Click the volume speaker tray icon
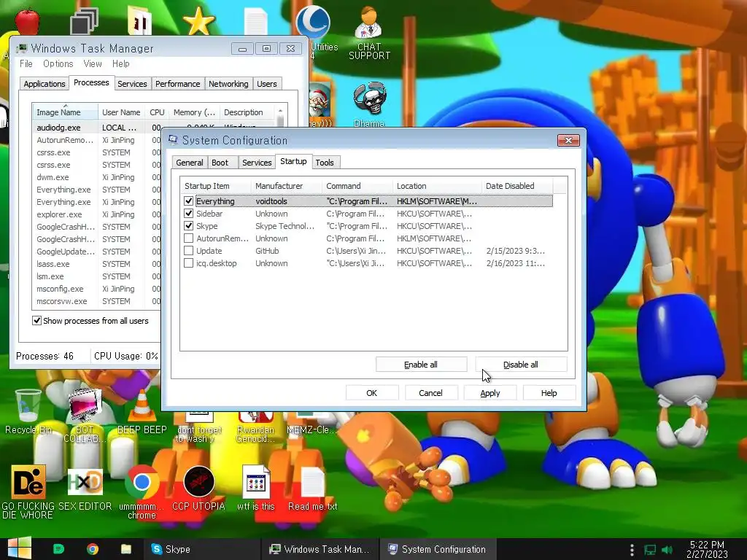 pyautogui.click(x=667, y=550)
